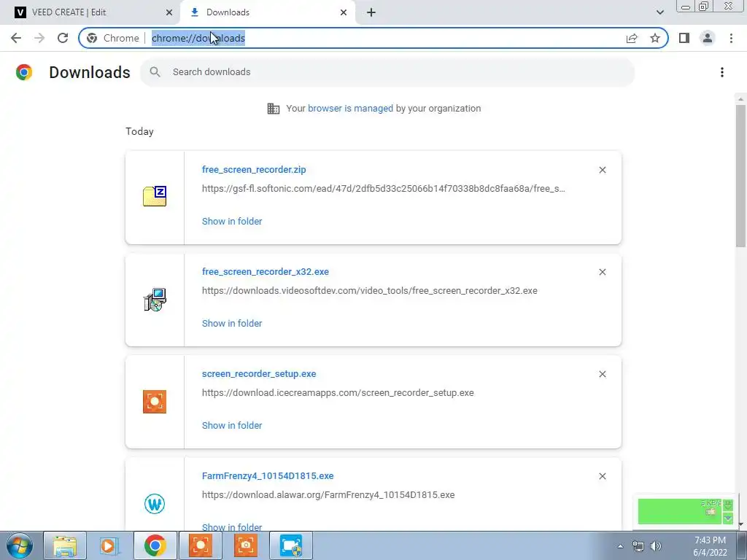Open the volume control tray icon
Screen dimensions: 747x560
click(656, 546)
